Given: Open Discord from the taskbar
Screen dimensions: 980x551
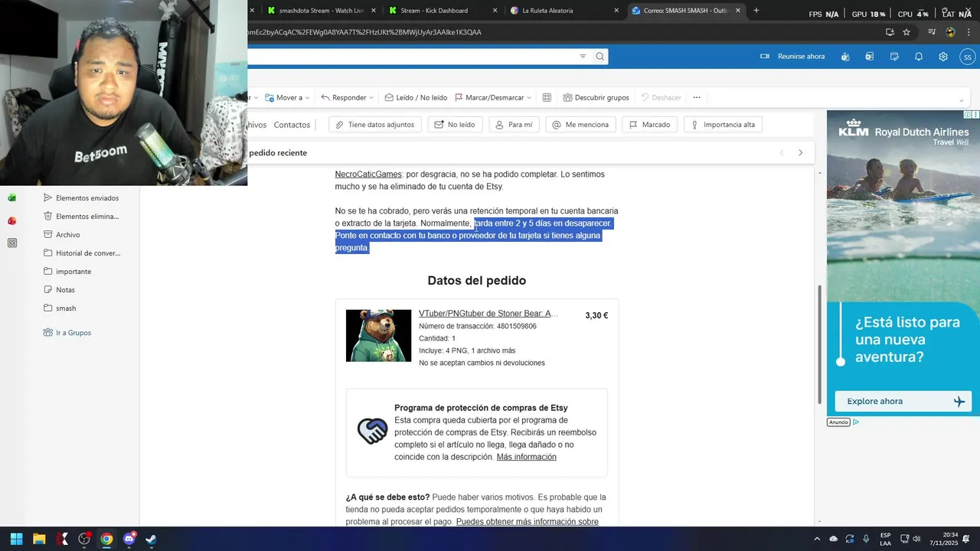Looking at the screenshot, I should [x=129, y=539].
